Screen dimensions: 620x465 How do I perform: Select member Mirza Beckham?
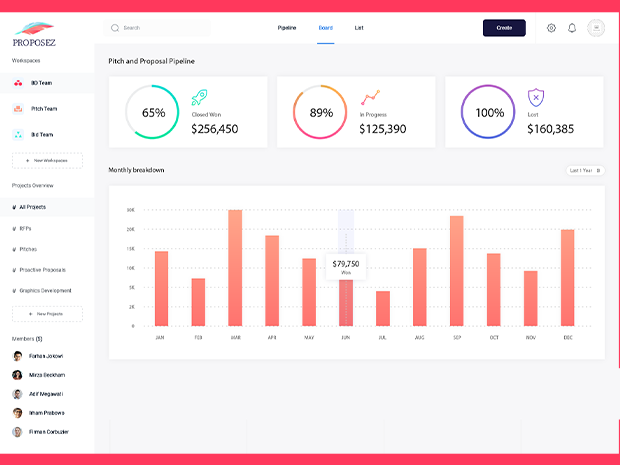(x=47, y=375)
